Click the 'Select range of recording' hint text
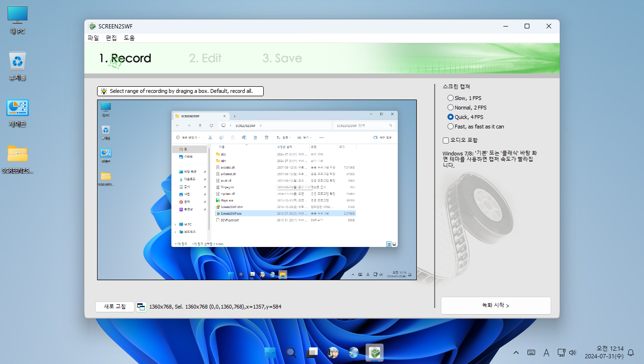Image resolution: width=644 pixels, height=364 pixels. tap(181, 91)
